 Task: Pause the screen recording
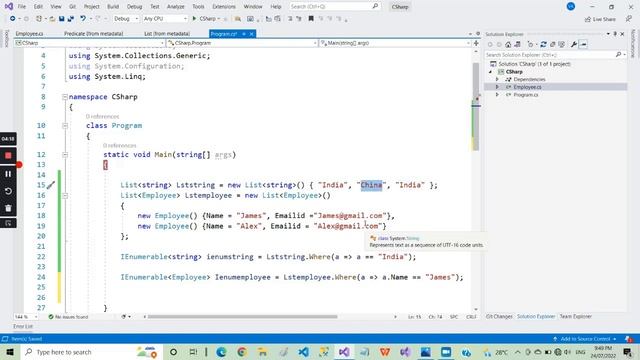pos(8,174)
